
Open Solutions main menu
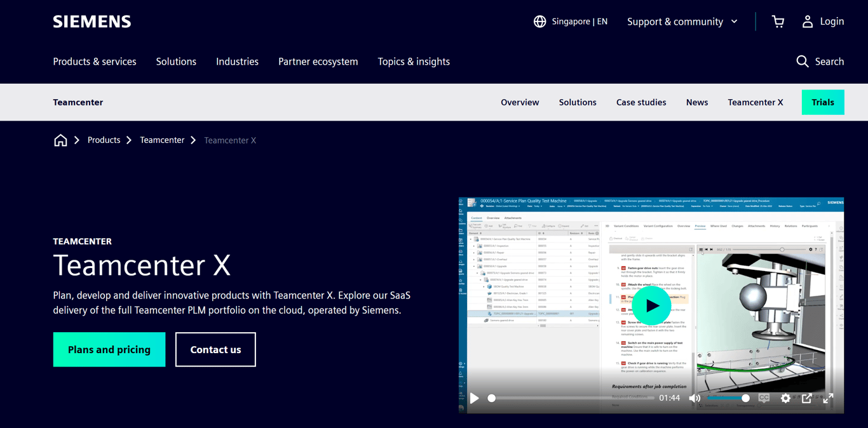click(x=176, y=62)
